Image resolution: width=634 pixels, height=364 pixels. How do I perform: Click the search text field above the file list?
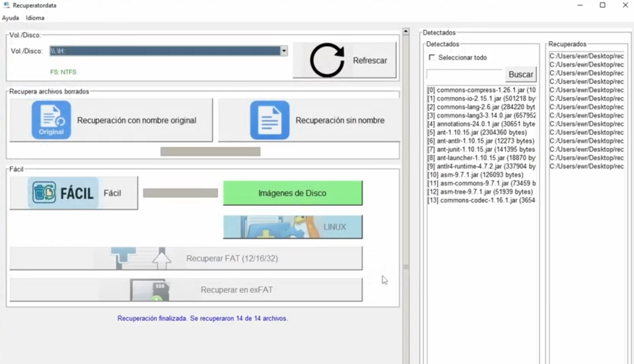464,74
